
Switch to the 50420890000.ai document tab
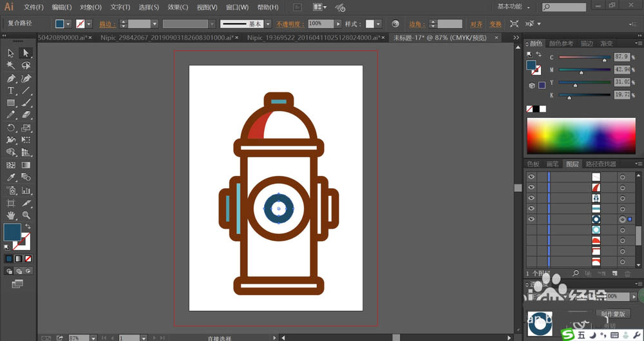point(66,37)
